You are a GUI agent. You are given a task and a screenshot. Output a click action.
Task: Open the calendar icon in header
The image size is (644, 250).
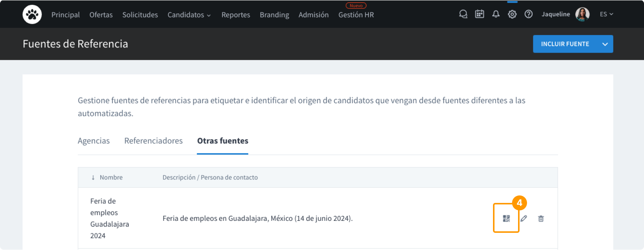pyautogui.click(x=480, y=14)
